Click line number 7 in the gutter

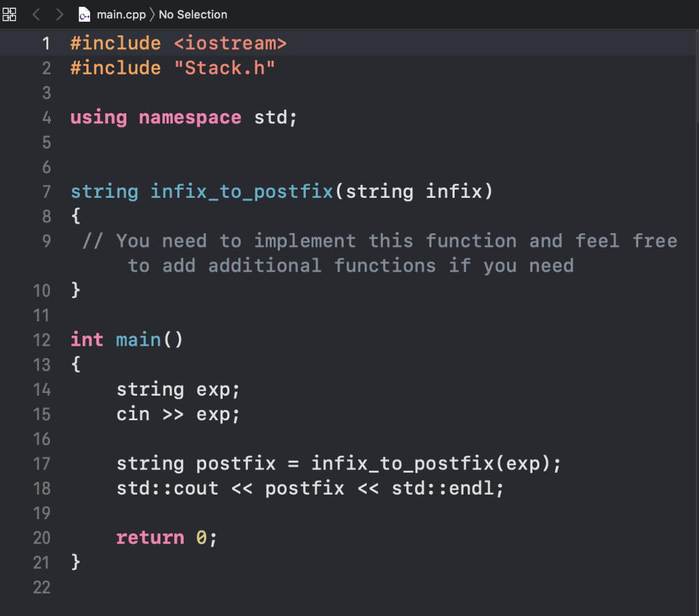click(x=46, y=192)
